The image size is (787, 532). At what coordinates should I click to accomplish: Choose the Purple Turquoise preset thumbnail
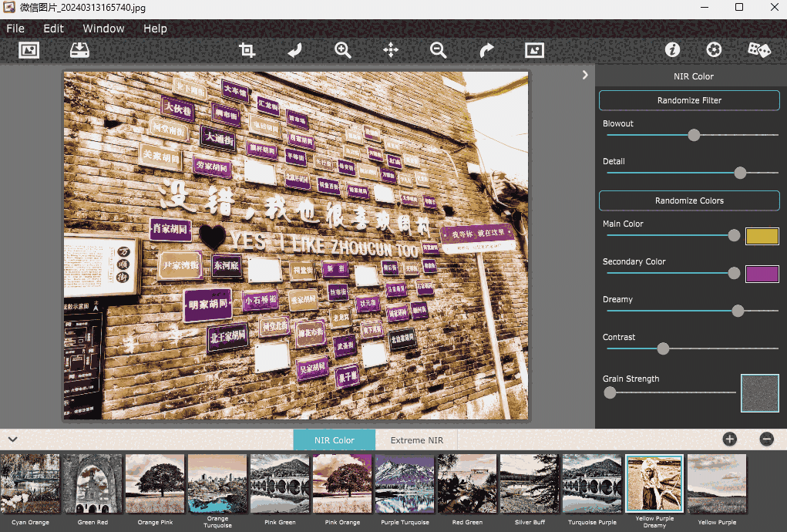click(x=405, y=483)
